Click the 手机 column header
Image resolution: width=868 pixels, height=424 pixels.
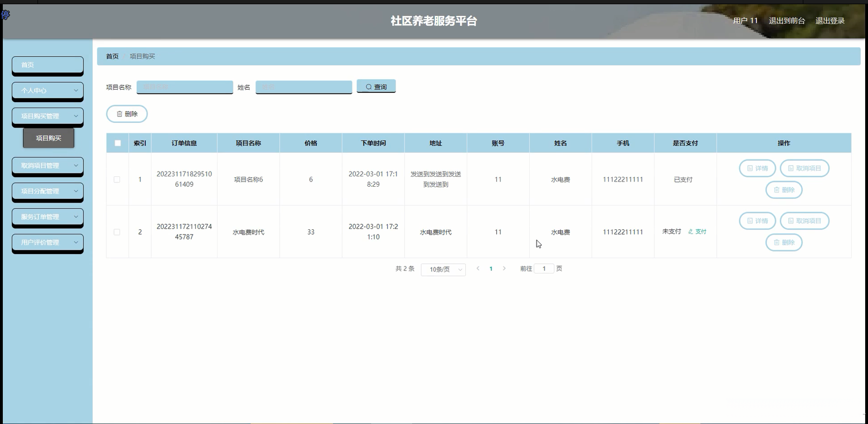(x=623, y=143)
